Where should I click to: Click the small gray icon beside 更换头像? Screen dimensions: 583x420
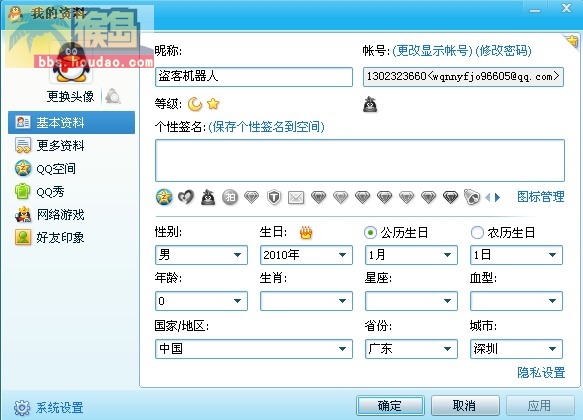[112, 96]
